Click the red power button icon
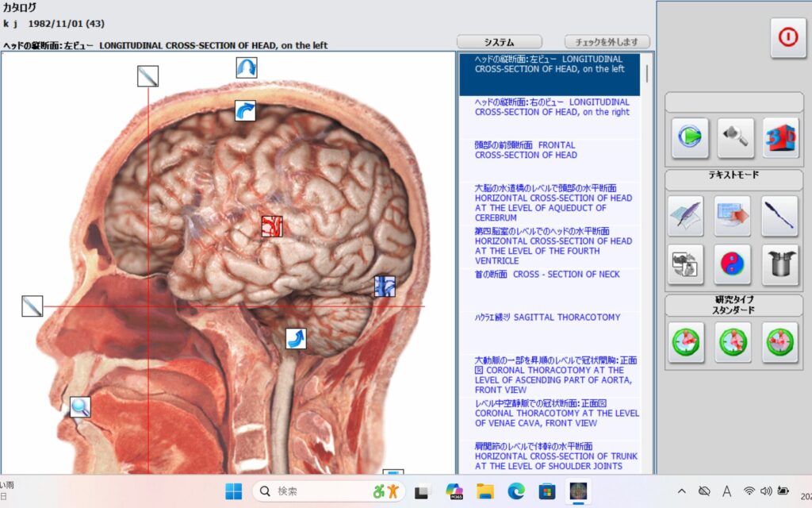Viewport: 812px width, 508px height. tap(787, 38)
